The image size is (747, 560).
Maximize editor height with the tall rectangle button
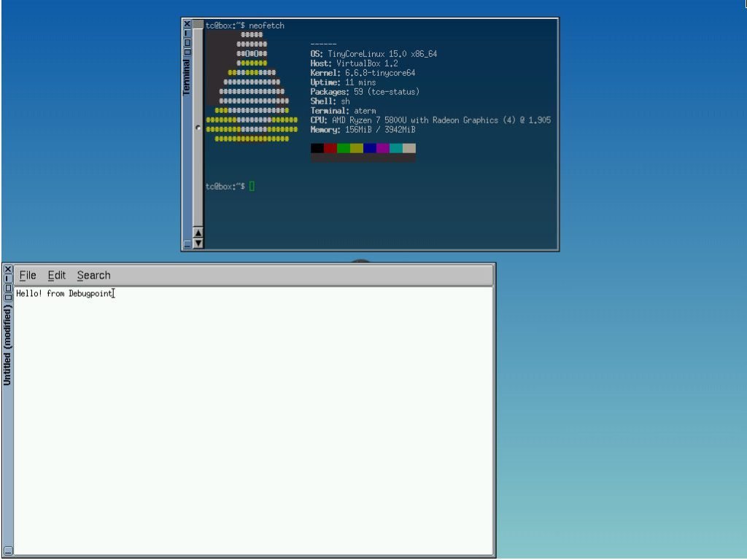[x=7, y=287]
